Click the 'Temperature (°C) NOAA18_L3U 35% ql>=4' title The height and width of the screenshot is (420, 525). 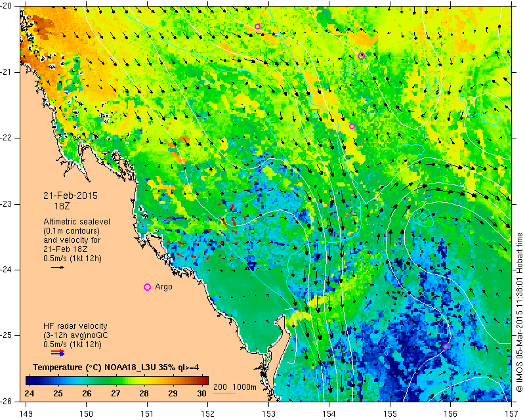coord(116,367)
